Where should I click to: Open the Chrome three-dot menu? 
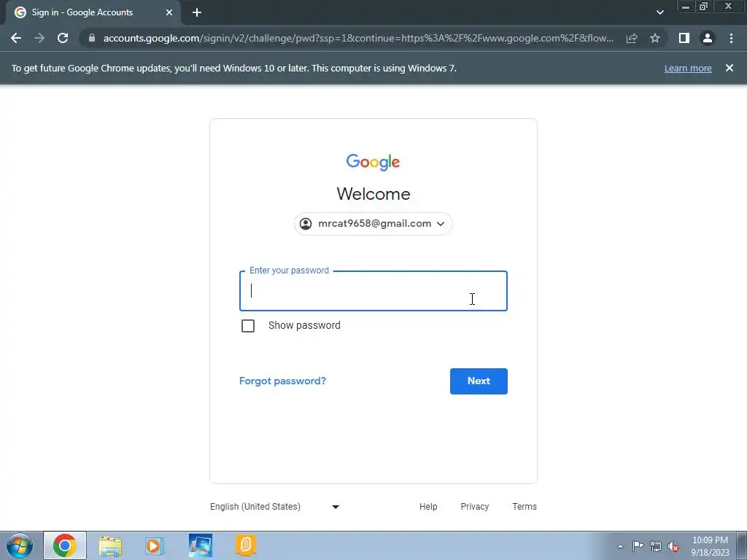pos(731,38)
